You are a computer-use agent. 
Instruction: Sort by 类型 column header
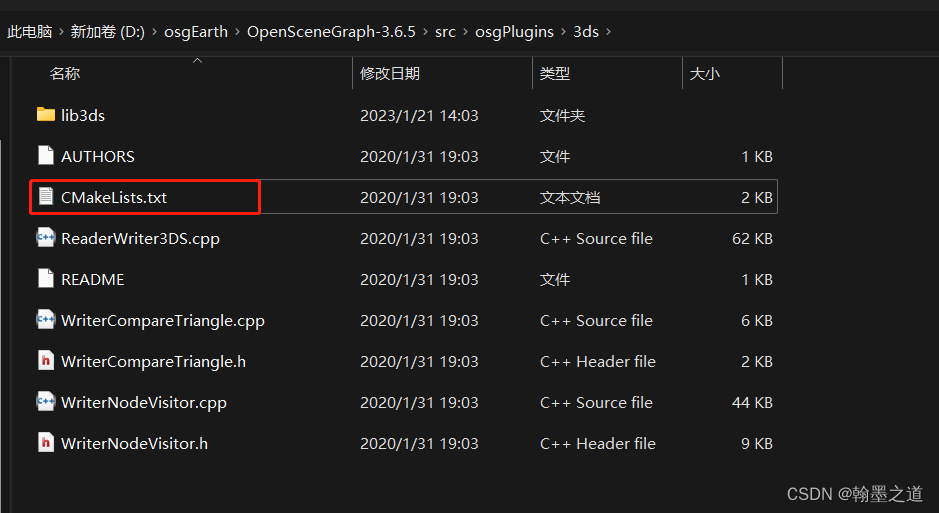555,74
